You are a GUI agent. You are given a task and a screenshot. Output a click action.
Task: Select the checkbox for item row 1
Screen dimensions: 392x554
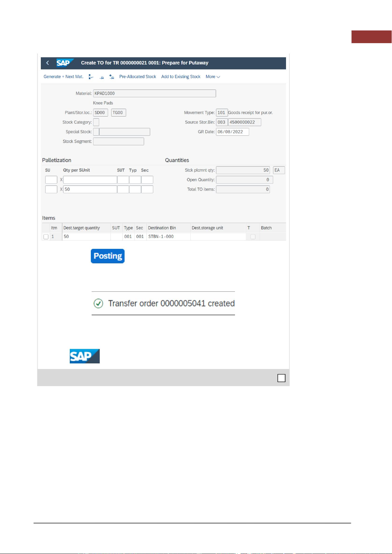[x=46, y=237]
